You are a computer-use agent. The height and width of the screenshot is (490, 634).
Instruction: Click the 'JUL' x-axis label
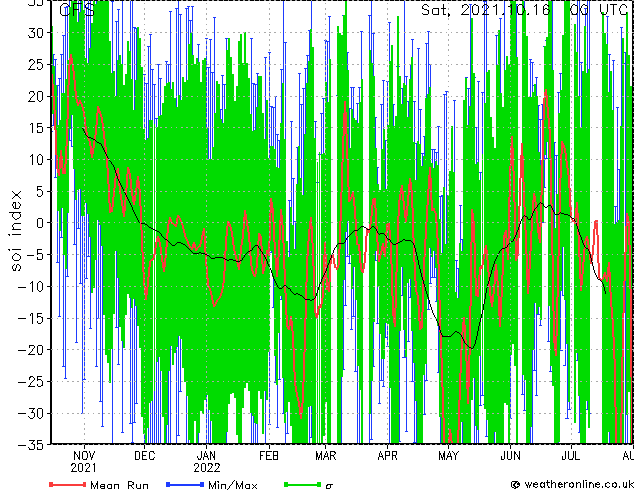click(x=571, y=456)
